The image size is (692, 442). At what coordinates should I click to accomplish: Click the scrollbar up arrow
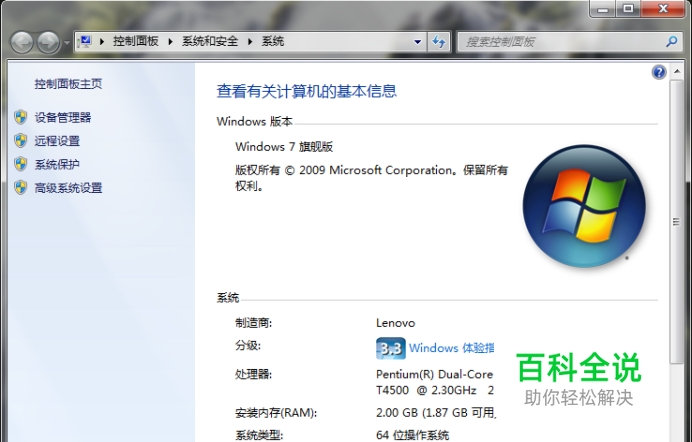(x=677, y=71)
